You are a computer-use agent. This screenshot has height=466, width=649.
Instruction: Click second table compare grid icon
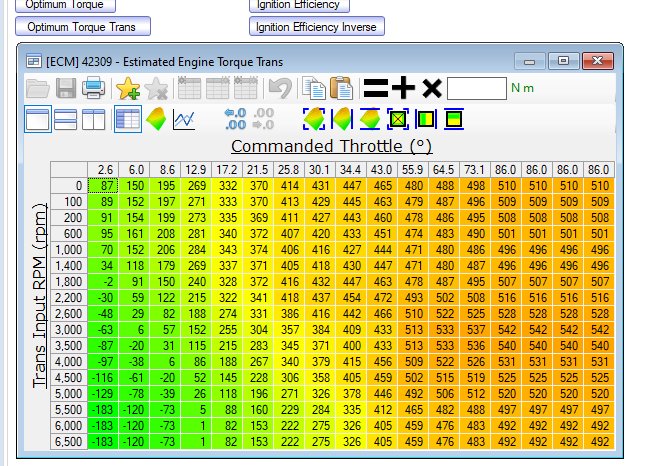pyautogui.click(x=218, y=88)
